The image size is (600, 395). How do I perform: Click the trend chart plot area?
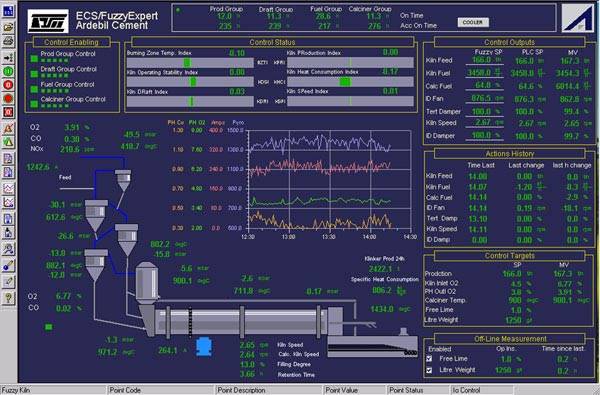329,179
